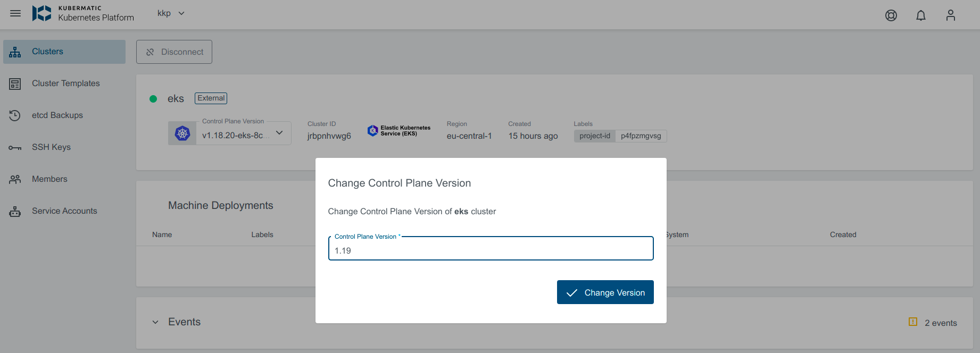Focus the Control Plane Version input field
The image size is (980, 353).
tap(491, 250)
